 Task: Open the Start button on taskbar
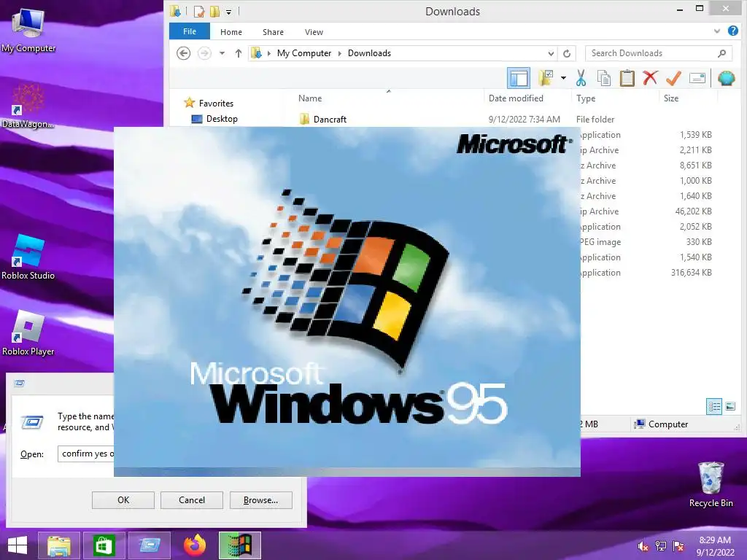tap(18, 545)
